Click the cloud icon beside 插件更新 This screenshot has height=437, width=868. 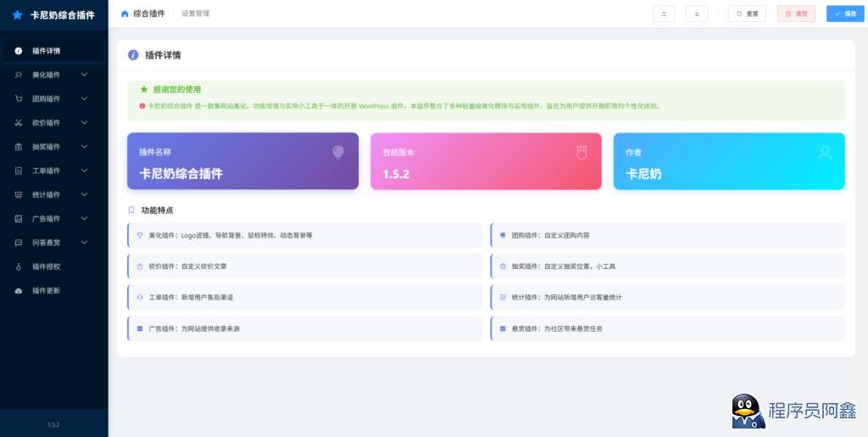click(x=18, y=290)
